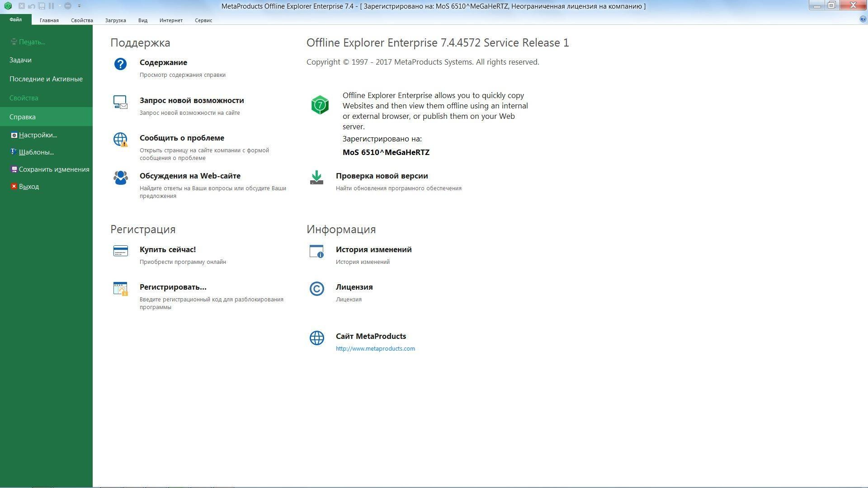Select Свойства in the green sidebar
This screenshot has height=488, width=868.
[46, 98]
